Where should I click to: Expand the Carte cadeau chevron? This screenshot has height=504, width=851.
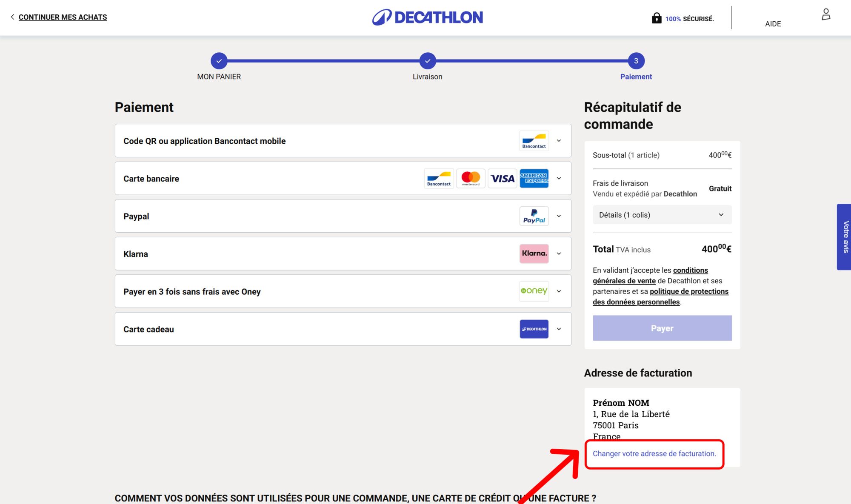click(559, 329)
